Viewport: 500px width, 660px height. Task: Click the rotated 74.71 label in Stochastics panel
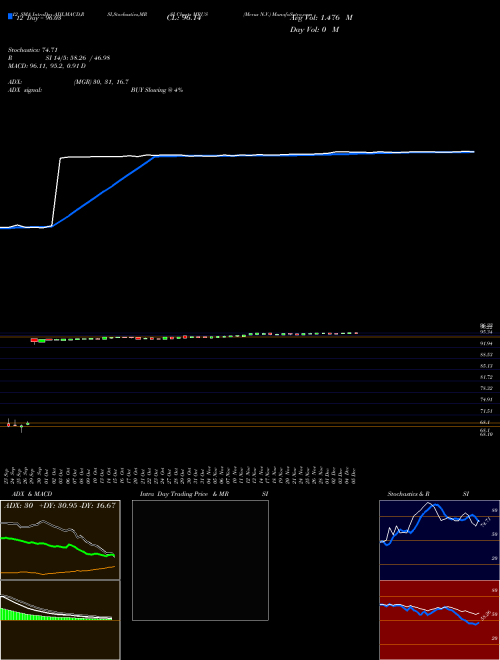pos(484,523)
